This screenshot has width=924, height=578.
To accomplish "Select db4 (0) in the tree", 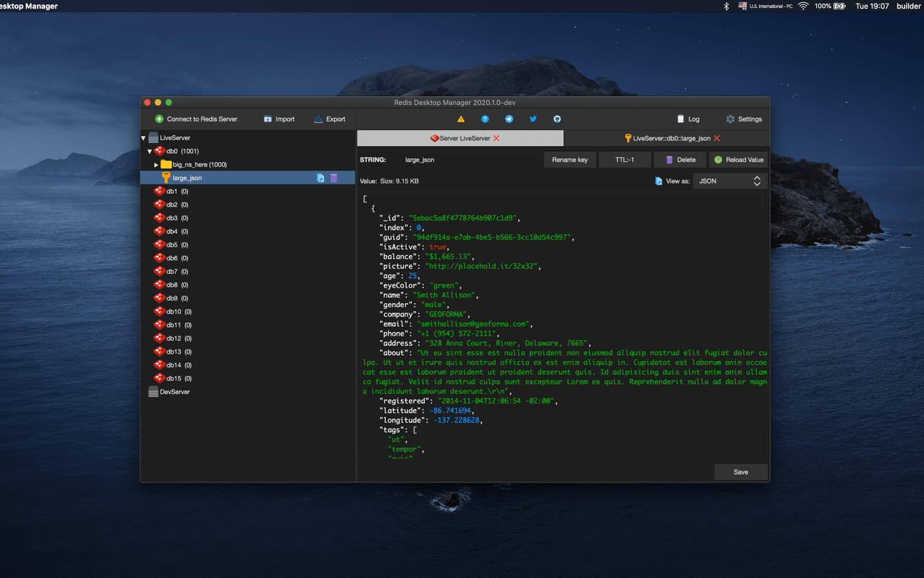I will pyautogui.click(x=177, y=231).
